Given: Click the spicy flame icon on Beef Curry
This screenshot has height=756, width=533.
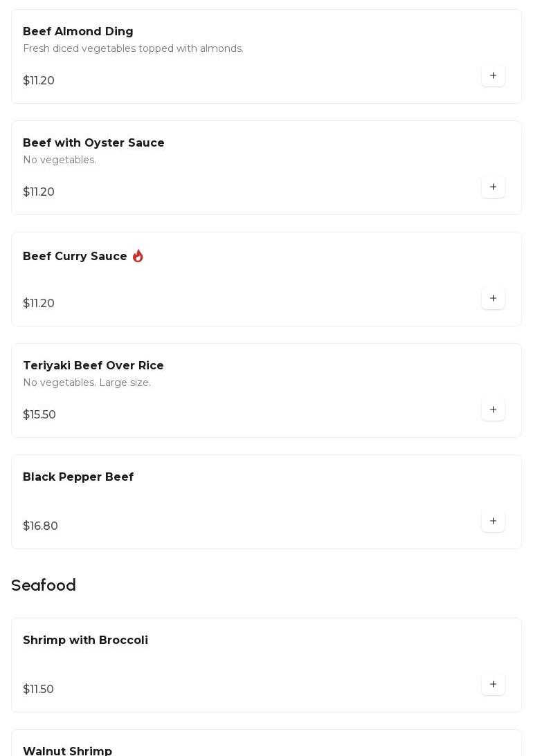Looking at the screenshot, I should pos(138,257).
